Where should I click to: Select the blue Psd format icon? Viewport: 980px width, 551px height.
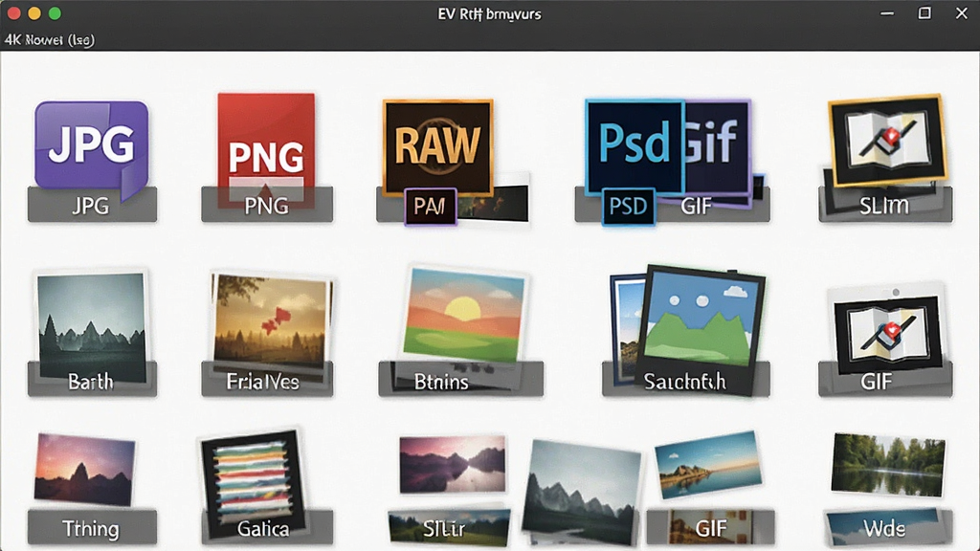point(634,145)
